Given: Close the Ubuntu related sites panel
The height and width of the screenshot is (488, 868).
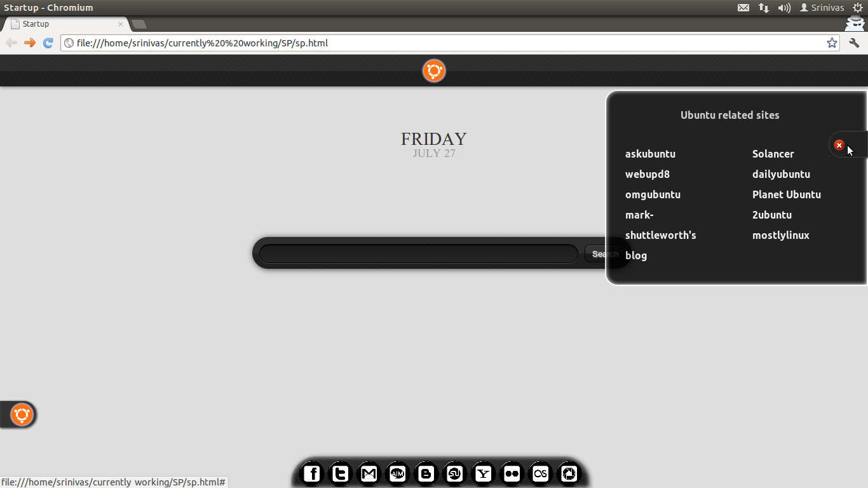Looking at the screenshot, I should [839, 145].
